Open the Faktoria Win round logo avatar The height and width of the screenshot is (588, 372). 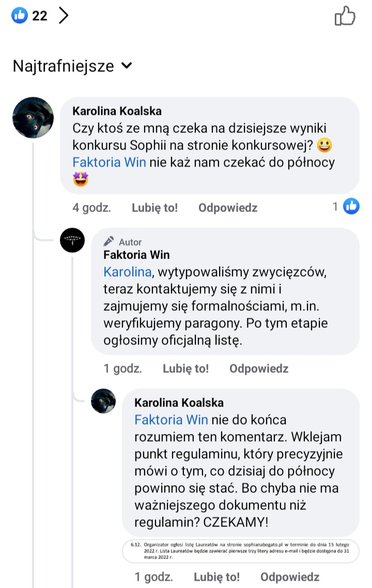(x=72, y=240)
